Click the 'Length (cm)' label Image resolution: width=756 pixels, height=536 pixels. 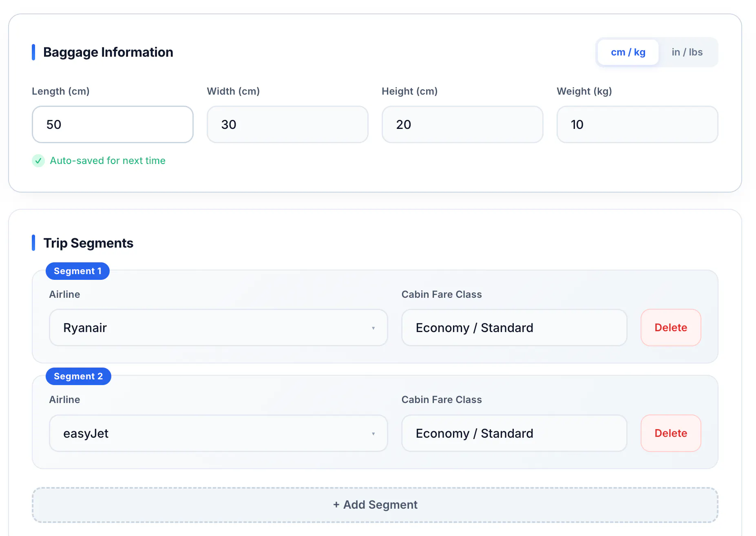point(61,91)
